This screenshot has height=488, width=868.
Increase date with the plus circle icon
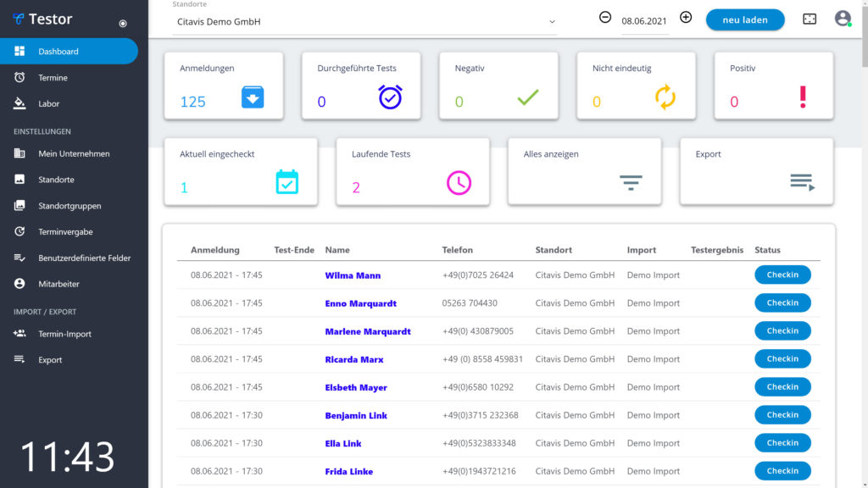point(686,17)
